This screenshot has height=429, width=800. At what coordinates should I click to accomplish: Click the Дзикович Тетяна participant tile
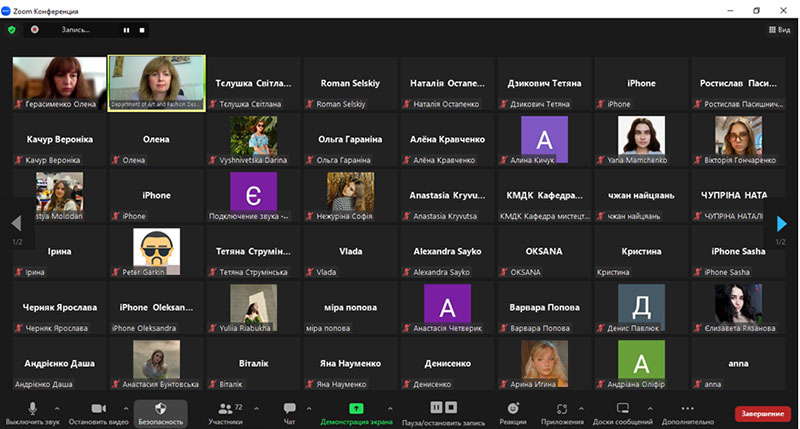point(544,83)
